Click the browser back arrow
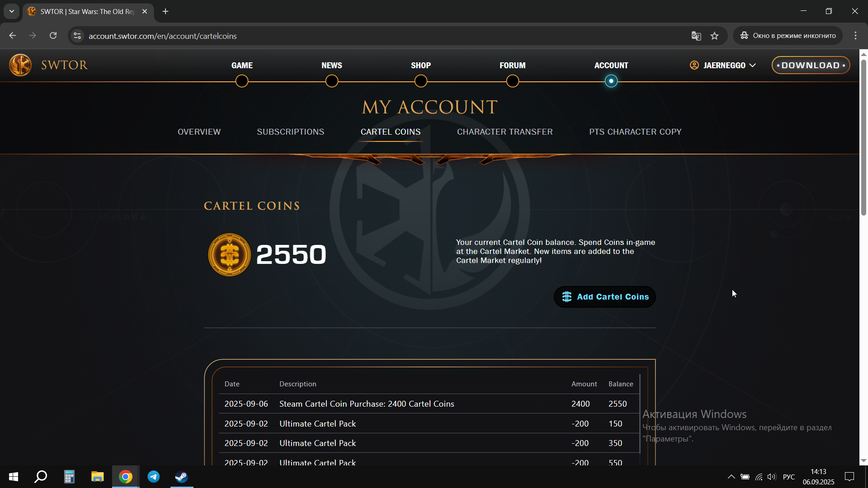Viewport: 868px width, 488px height. coord(12,36)
